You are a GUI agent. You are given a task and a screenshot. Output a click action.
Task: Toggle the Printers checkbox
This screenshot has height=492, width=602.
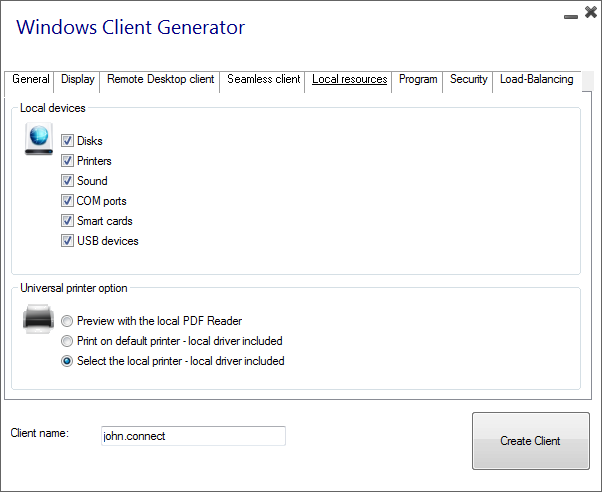click(x=67, y=161)
